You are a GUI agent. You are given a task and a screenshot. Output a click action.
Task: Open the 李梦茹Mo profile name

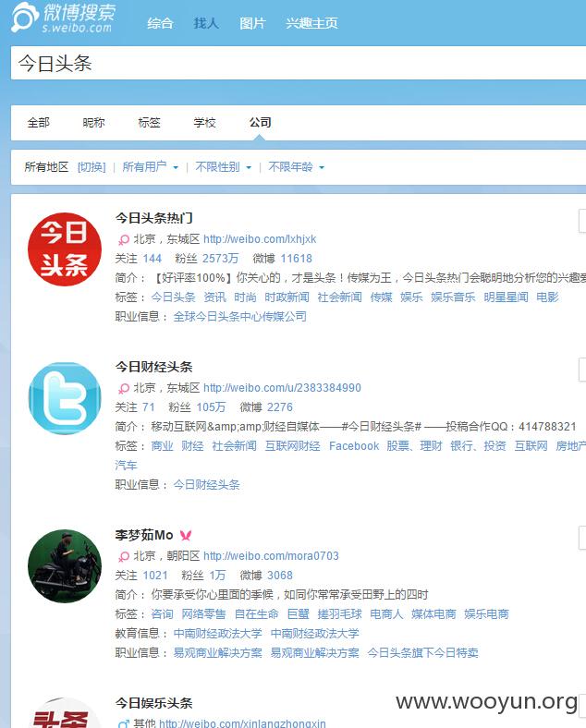[x=144, y=535]
